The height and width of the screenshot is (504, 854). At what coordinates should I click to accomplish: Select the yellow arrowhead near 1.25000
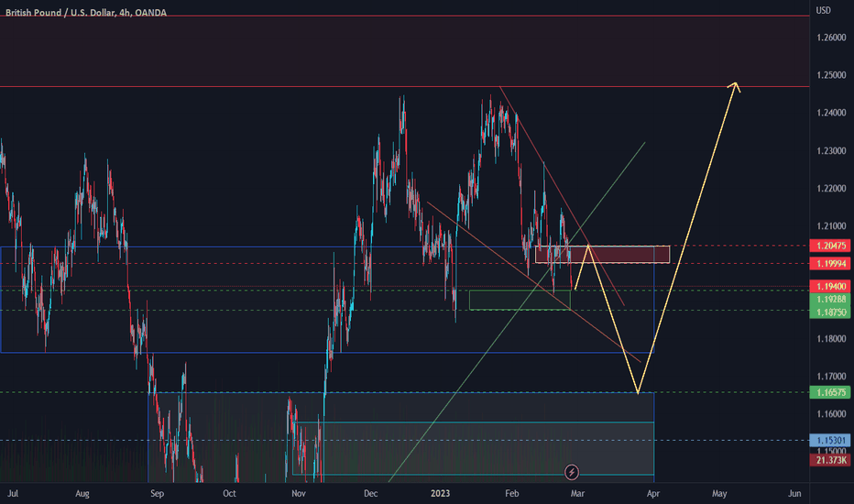coord(735,87)
